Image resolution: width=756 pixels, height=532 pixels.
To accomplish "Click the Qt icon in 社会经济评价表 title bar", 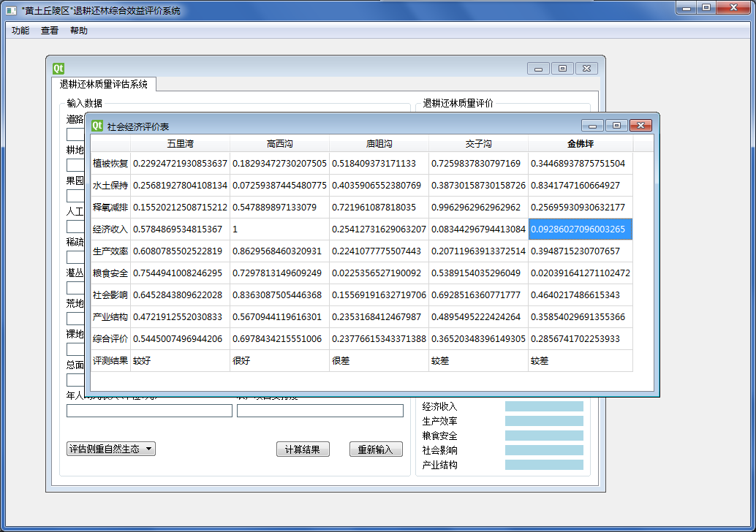I will (97, 126).
